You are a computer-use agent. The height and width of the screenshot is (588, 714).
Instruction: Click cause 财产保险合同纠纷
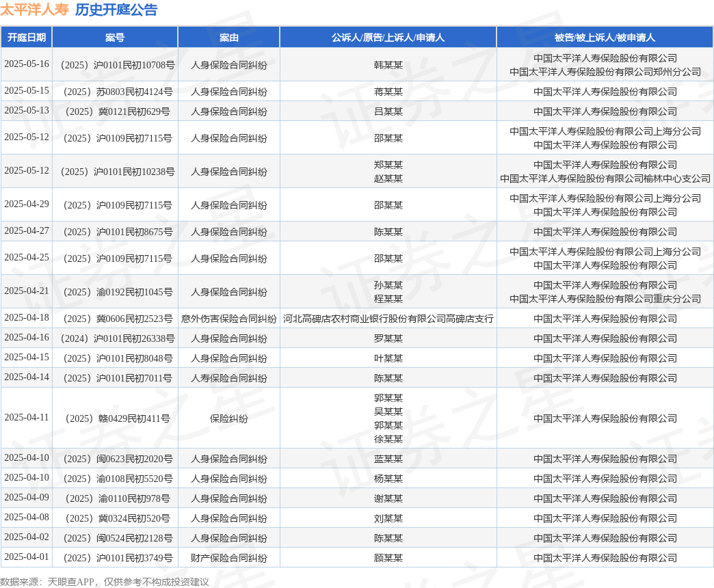228,558
